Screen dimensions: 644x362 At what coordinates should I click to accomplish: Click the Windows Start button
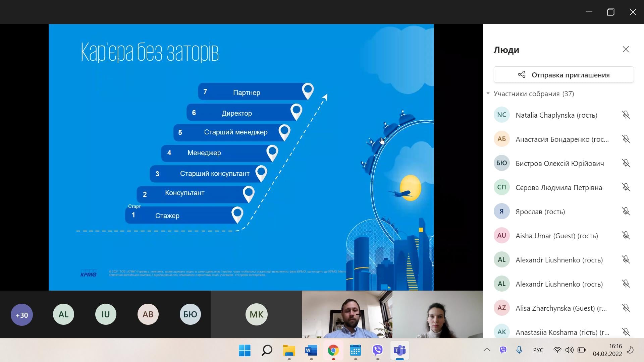pyautogui.click(x=245, y=350)
